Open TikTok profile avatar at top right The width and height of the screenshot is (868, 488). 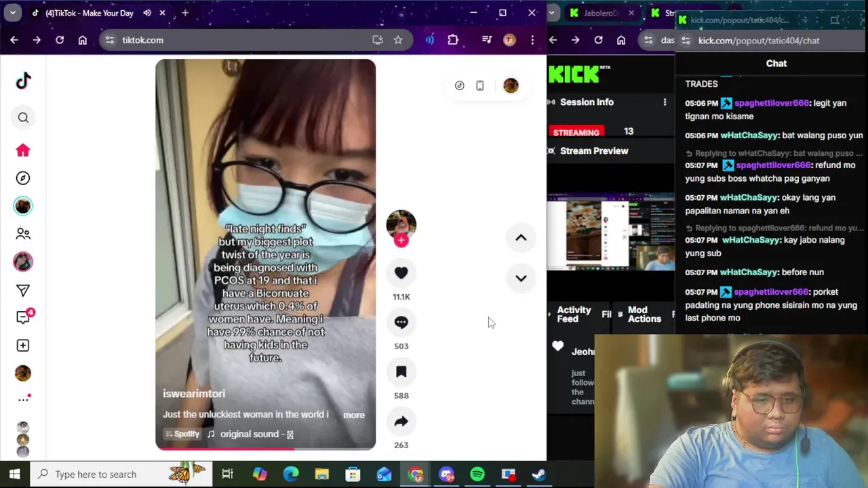(511, 85)
